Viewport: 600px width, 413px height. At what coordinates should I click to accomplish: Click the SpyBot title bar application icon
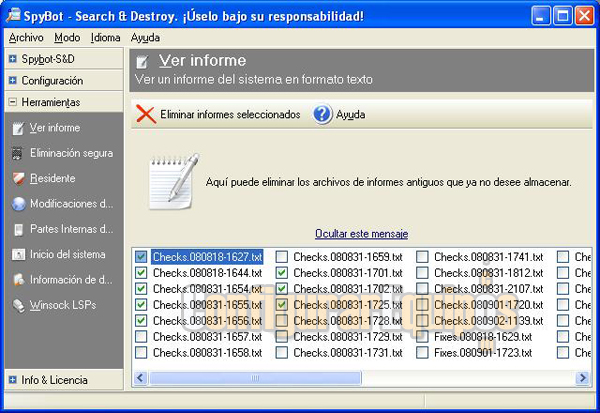13,15
